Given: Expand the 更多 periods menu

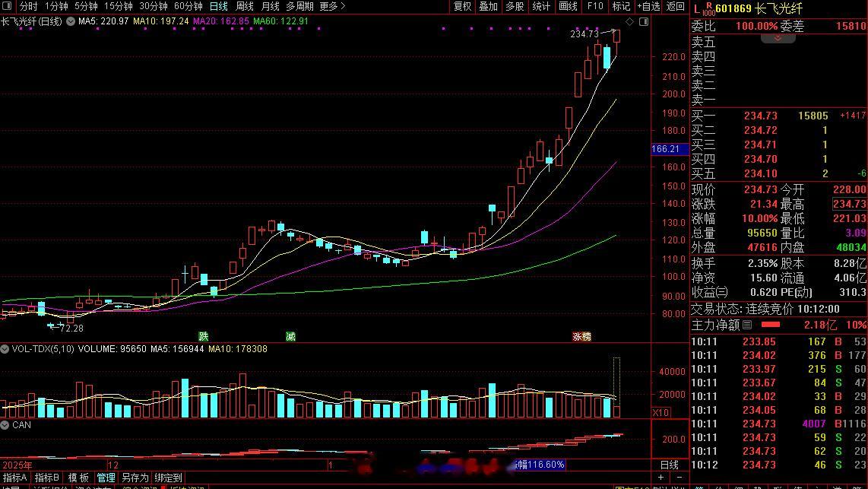Looking at the screenshot, I should click(x=332, y=6).
